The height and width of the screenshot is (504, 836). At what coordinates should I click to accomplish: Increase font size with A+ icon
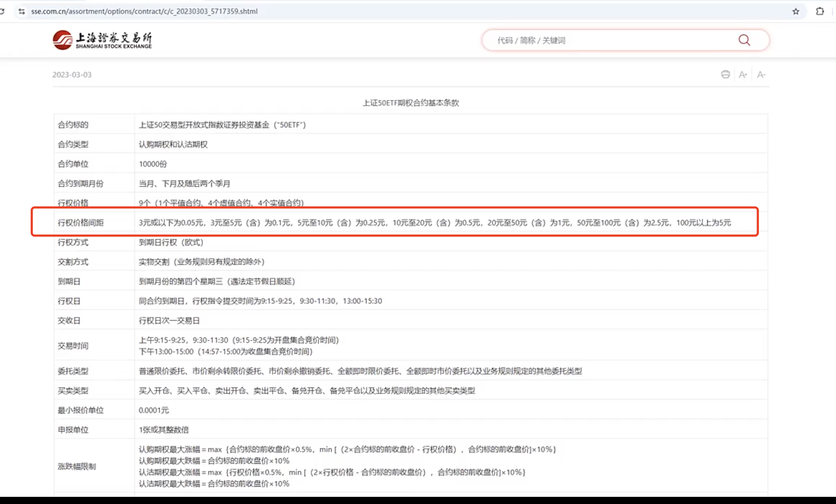coord(743,74)
